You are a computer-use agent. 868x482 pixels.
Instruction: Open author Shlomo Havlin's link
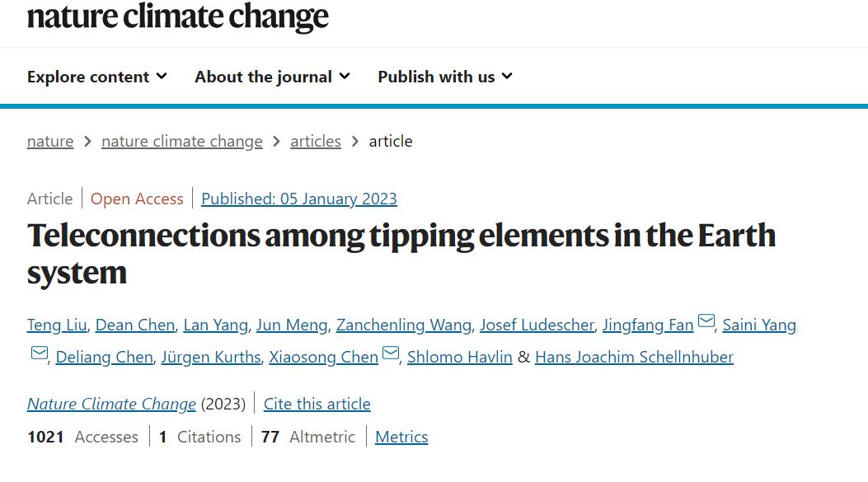[459, 357]
